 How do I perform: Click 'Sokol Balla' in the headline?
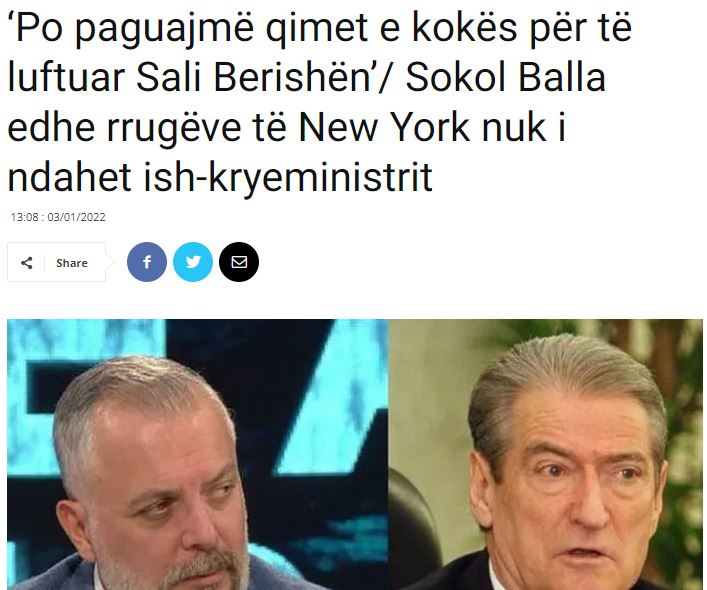click(505, 77)
